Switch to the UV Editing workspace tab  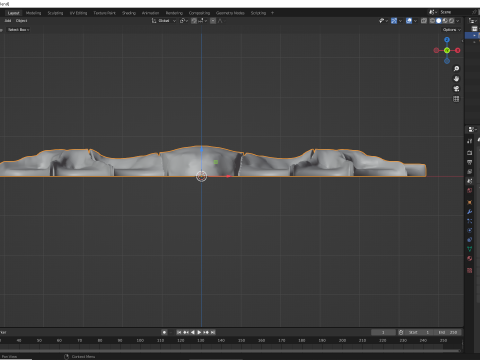pyautogui.click(x=78, y=13)
